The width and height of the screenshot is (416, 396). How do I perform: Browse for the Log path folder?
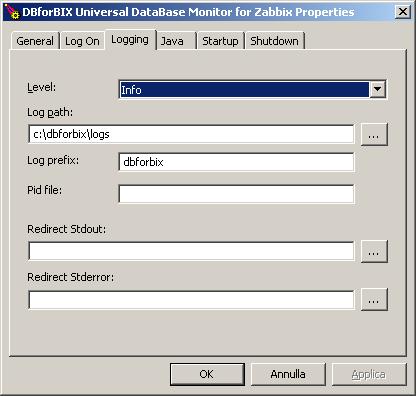click(374, 134)
